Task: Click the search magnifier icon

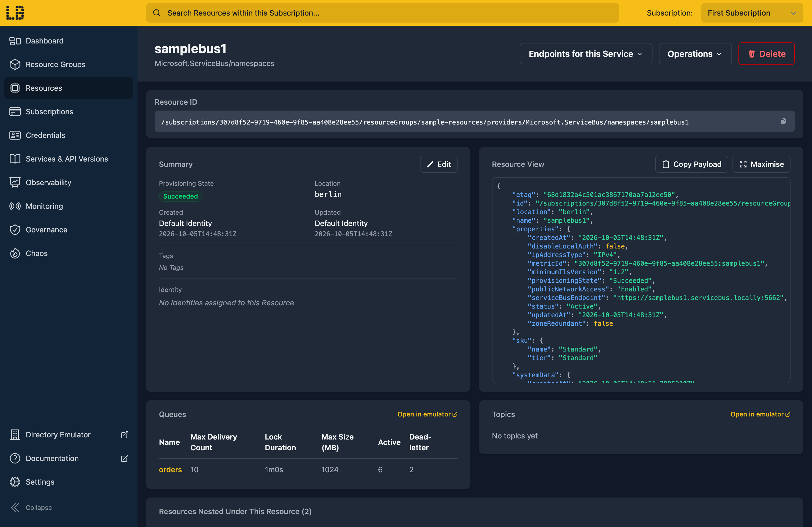Action: point(157,13)
